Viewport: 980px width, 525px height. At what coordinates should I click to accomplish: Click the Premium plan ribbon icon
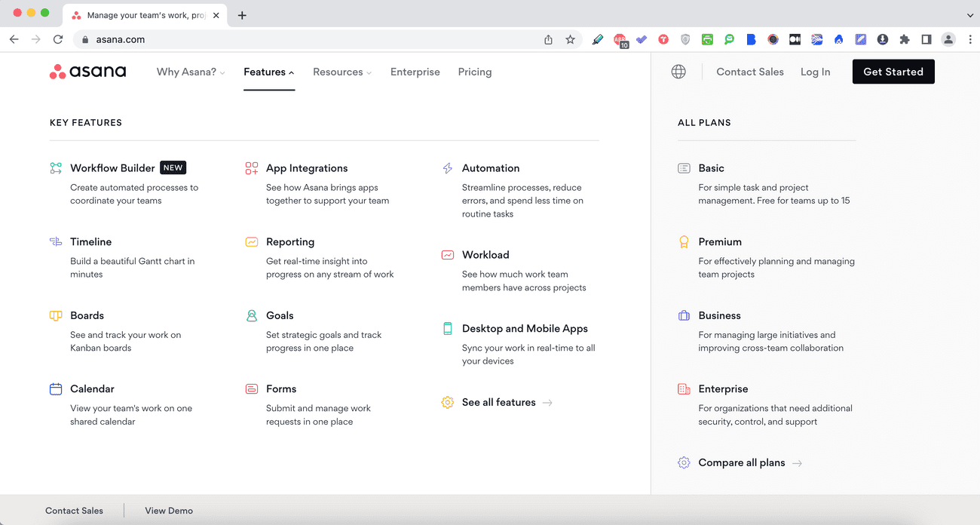pyautogui.click(x=684, y=242)
